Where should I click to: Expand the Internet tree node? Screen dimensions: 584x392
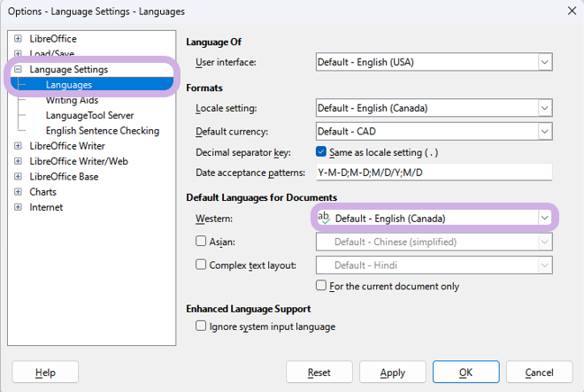tap(18, 207)
